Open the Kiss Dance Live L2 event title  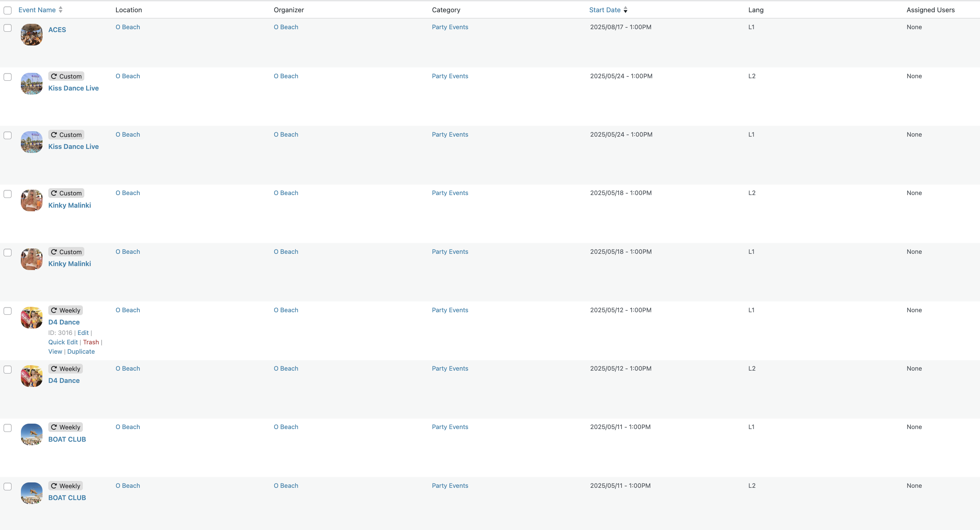pos(73,88)
